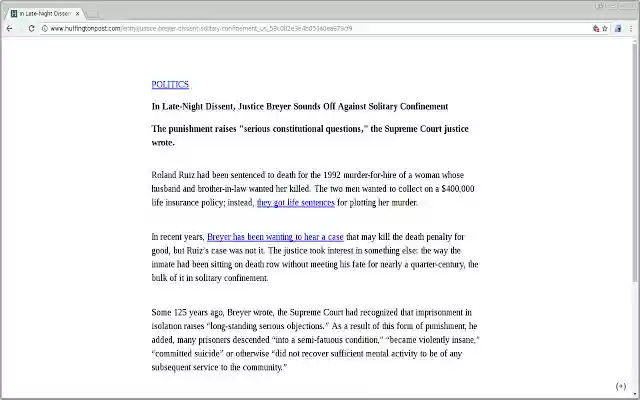Click the (+) widget at page bottom-right

pos(621,386)
